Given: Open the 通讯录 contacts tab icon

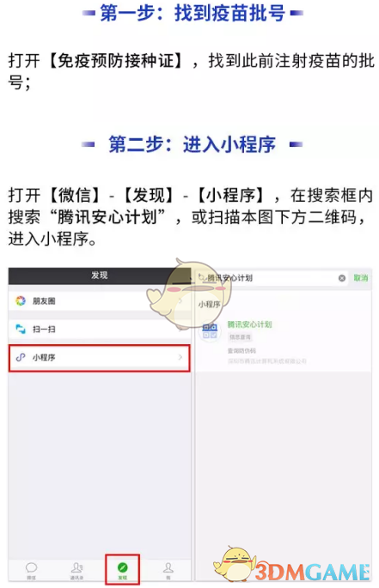Looking at the screenshot, I should tap(77, 567).
